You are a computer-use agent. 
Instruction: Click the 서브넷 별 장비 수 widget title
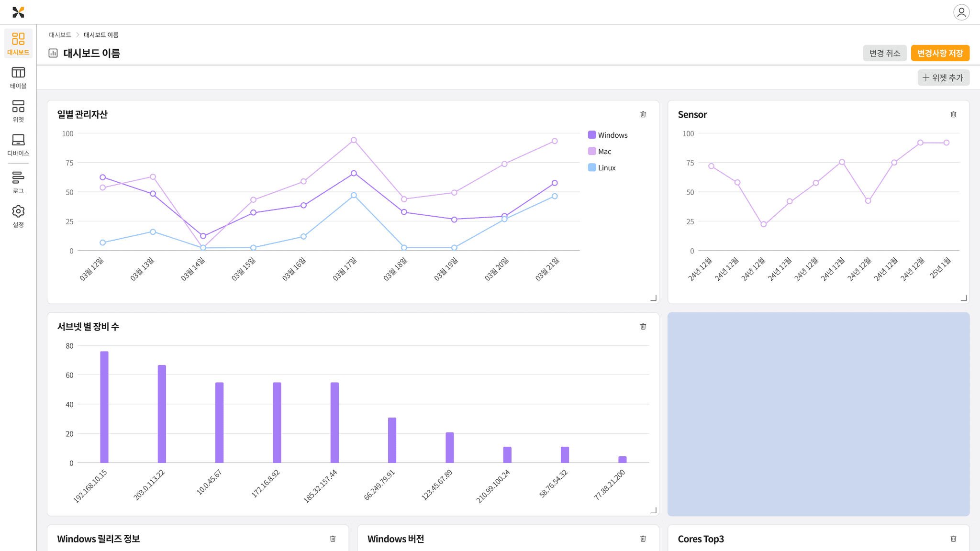[x=88, y=327]
